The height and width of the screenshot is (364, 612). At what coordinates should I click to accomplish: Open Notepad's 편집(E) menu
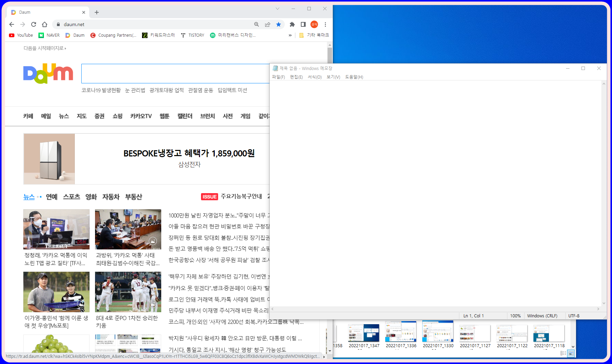click(x=296, y=77)
